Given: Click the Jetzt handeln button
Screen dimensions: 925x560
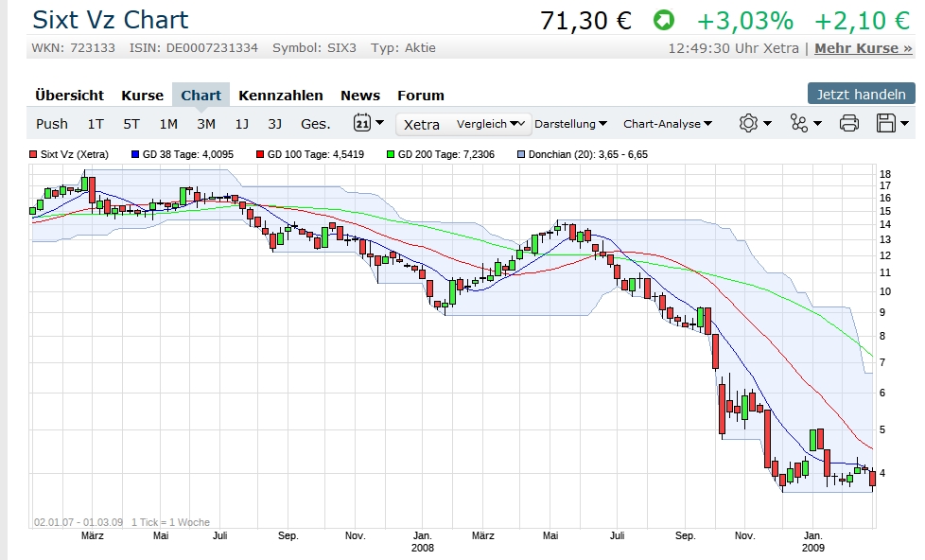Looking at the screenshot, I should point(861,94).
